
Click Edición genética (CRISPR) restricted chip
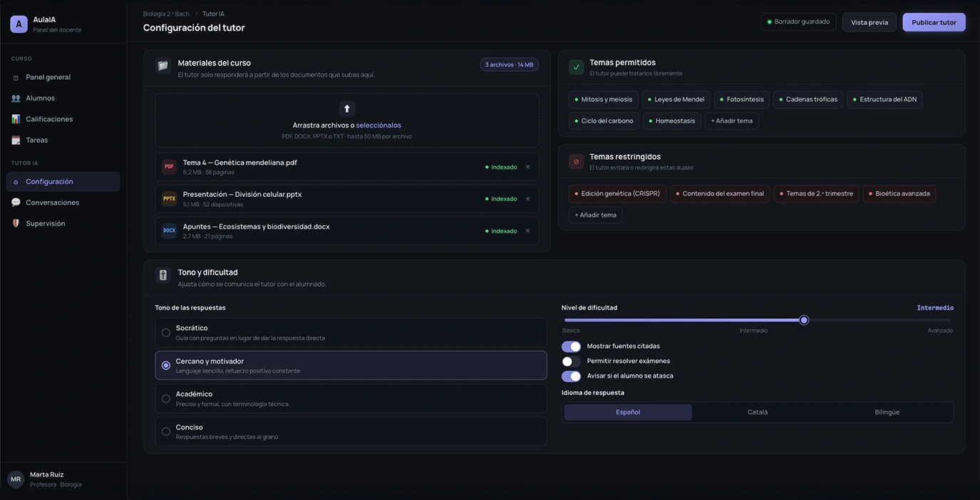[x=617, y=193]
